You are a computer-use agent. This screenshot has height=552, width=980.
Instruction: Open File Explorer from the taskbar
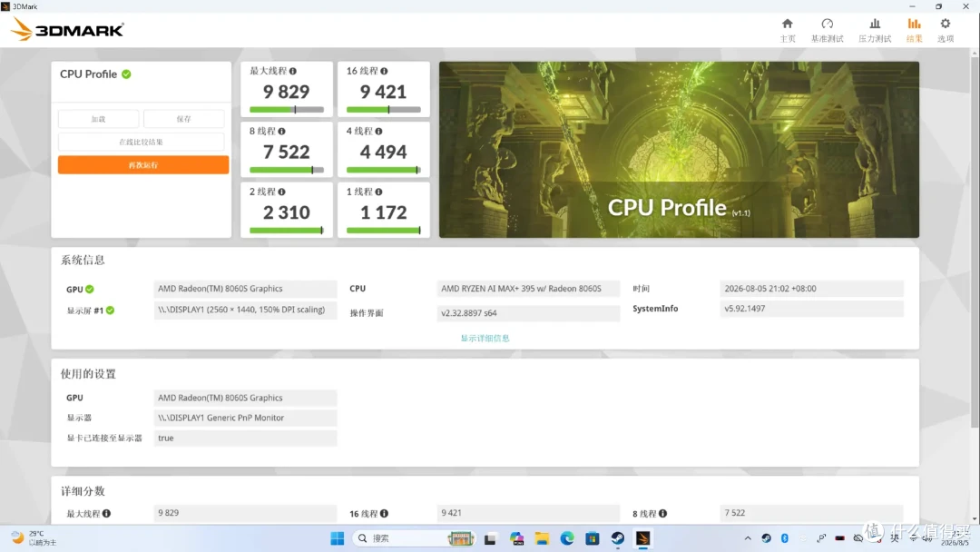542,538
